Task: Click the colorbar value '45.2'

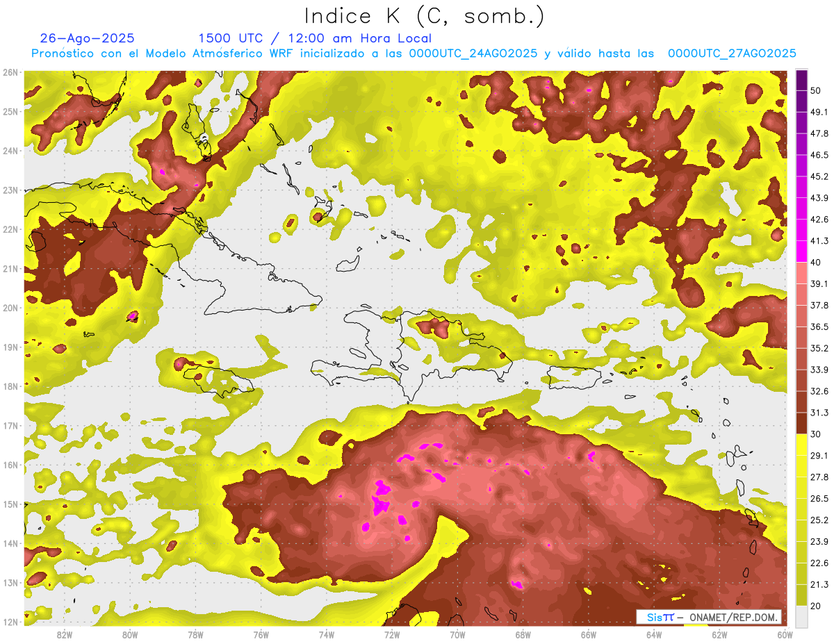Action: [819, 176]
